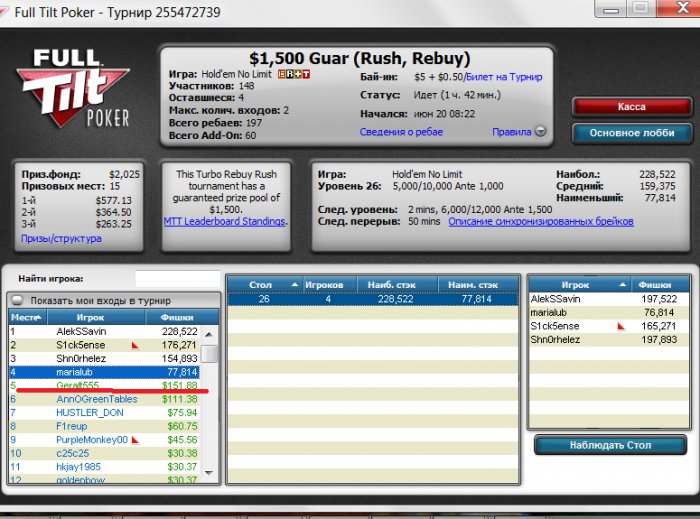
Task: Click the Наблюдать Стол button
Action: [x=610, y=445]
